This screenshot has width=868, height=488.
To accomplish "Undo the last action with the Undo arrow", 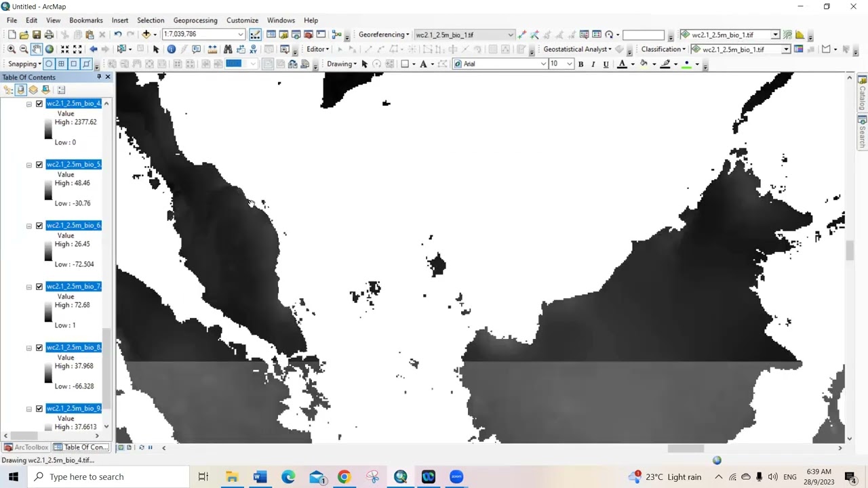I will tap(118, 35).
